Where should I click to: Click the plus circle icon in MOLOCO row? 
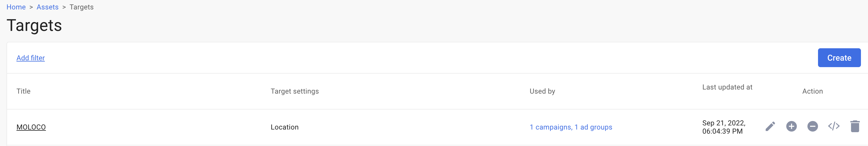click(791, 127)
